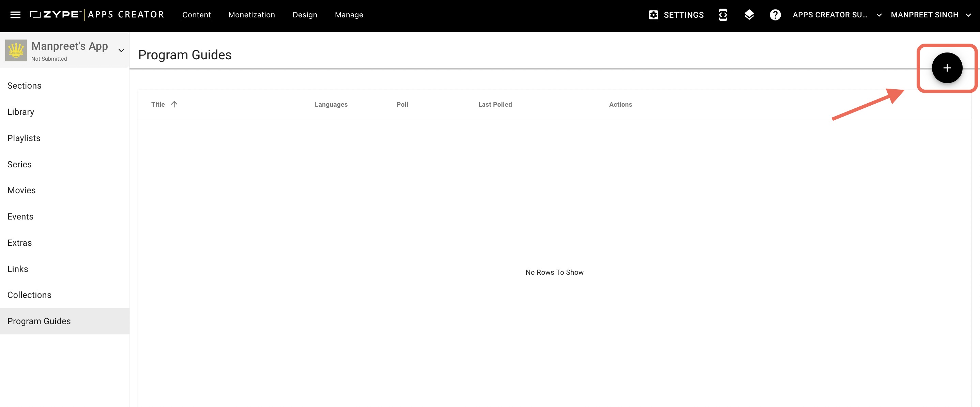Open Movies in the sidebar
Screen dimensions: 980x407
pos(65,190)
